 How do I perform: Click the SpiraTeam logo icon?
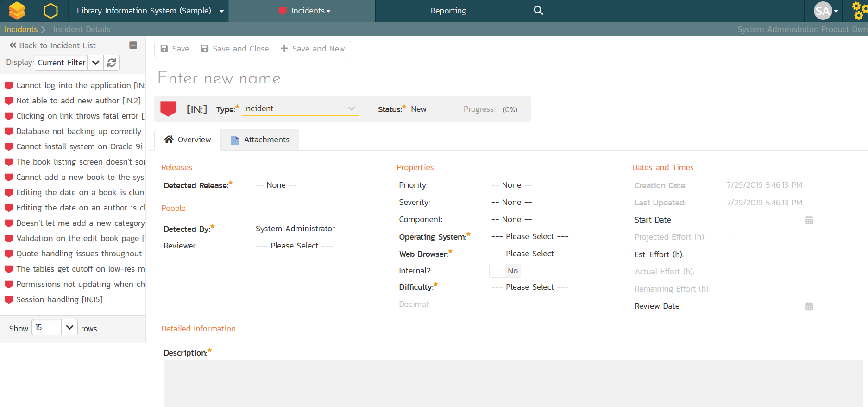coord(17,11)
